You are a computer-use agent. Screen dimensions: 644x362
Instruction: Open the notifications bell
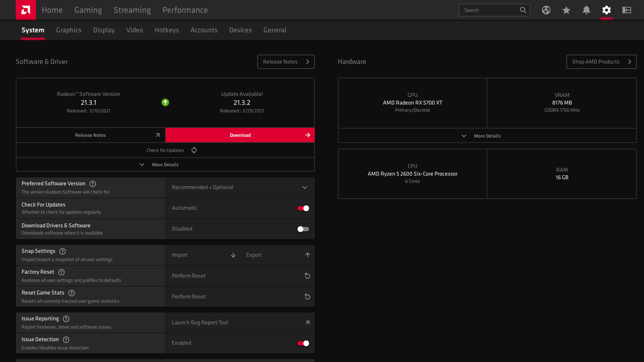coord(586,10)
